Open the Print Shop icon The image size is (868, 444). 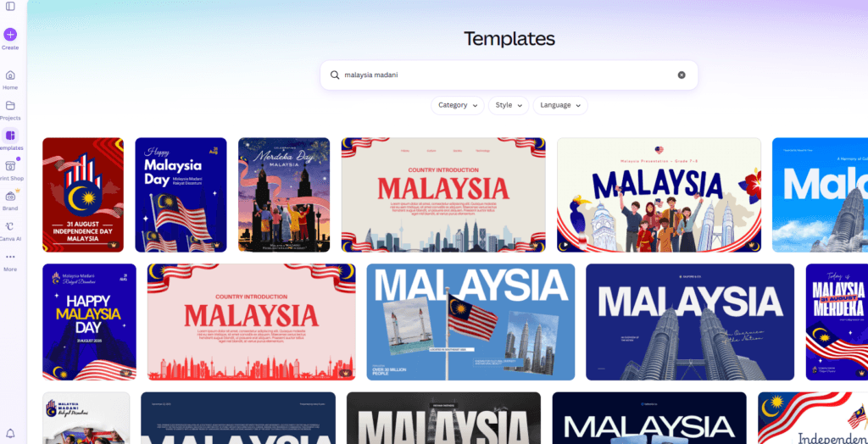10,166
